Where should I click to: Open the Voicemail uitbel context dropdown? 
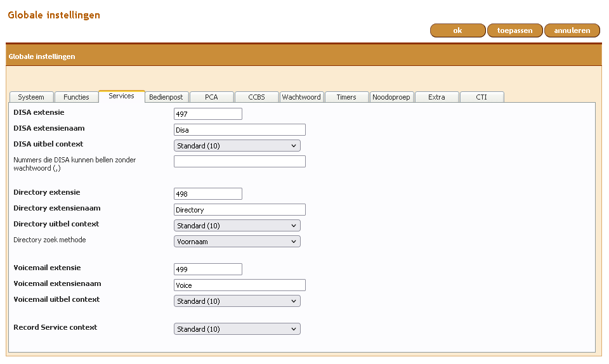click(237, 301)
